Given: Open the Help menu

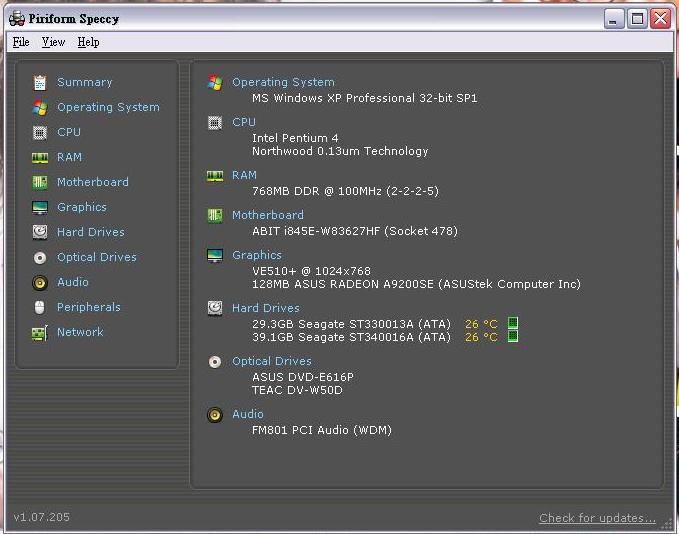Looking at the screenshot, I should click(x=88, y=42).
